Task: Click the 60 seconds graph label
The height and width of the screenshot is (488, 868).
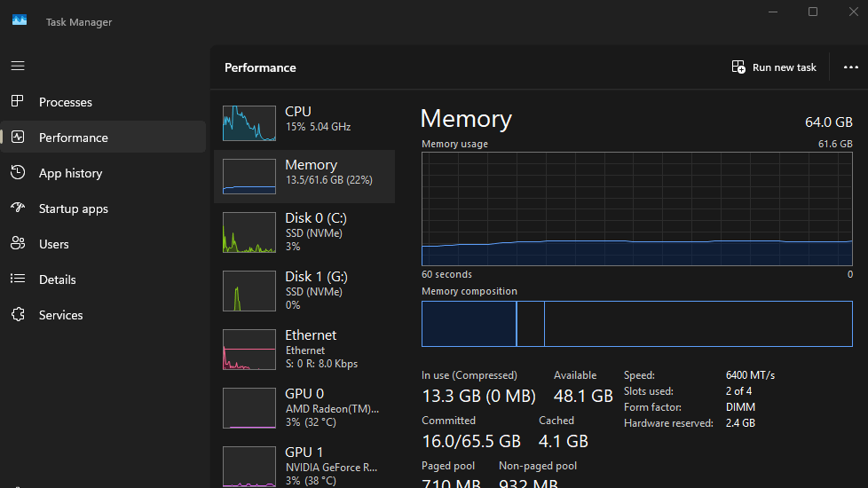Action: pyautogui.click(x=446, y=274)
